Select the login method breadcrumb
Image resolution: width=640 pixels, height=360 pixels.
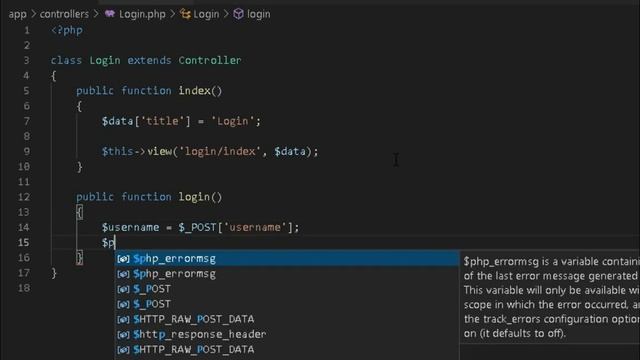pyautogui.click(x=258, y=14)
